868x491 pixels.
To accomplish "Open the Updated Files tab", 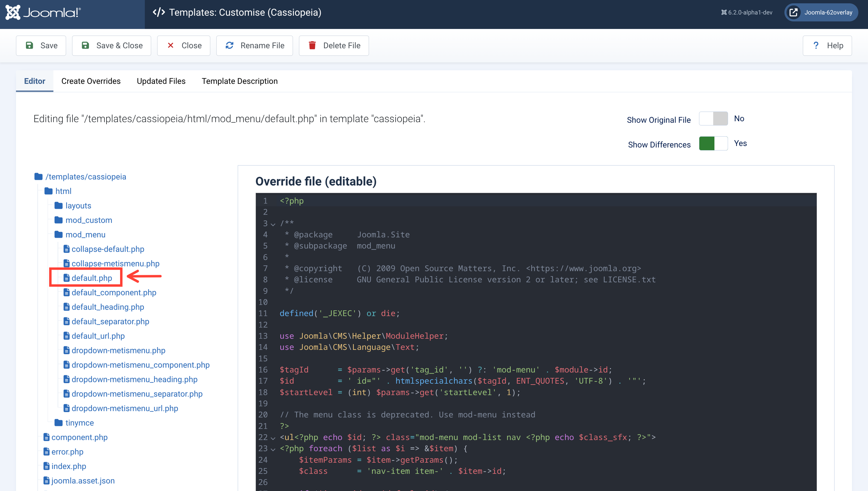I will pyautogui.click(x=161, y=81).
